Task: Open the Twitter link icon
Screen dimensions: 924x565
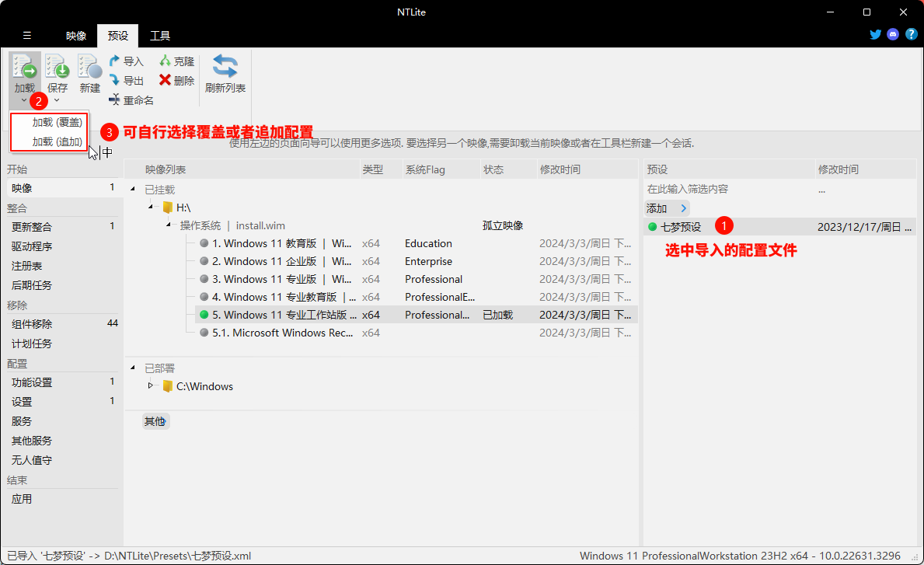Action: pyautogui.click(x=876, y=34)
